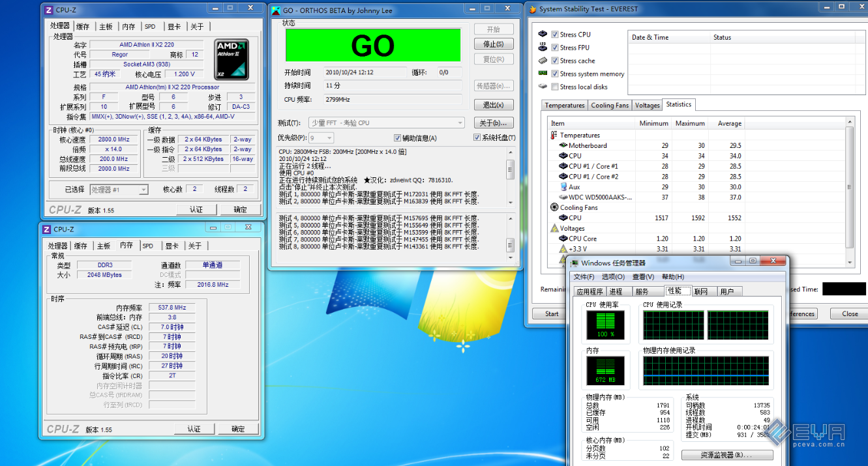The image size is (868, 466).
Task: Open the 测试(T) test type dropdown in ORTHOS
Action: pos(385,123)
